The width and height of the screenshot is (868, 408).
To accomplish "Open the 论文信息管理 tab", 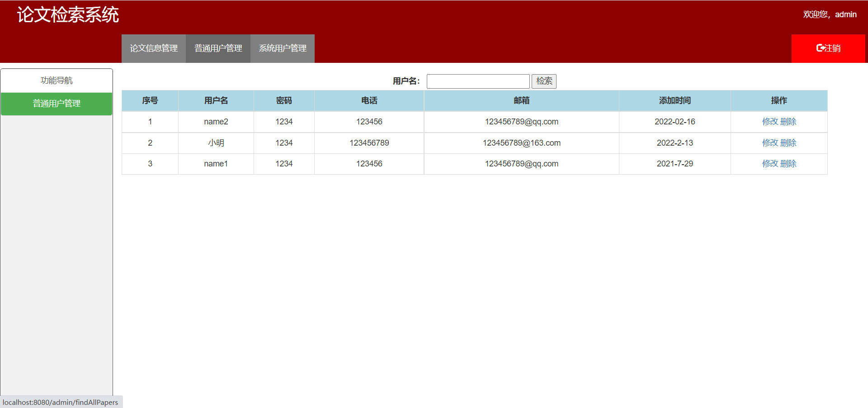I will [x=154, y=48].
